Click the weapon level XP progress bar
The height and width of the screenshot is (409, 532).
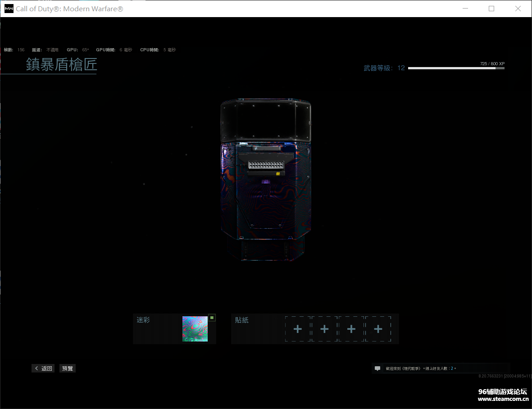tap(456, 68)
